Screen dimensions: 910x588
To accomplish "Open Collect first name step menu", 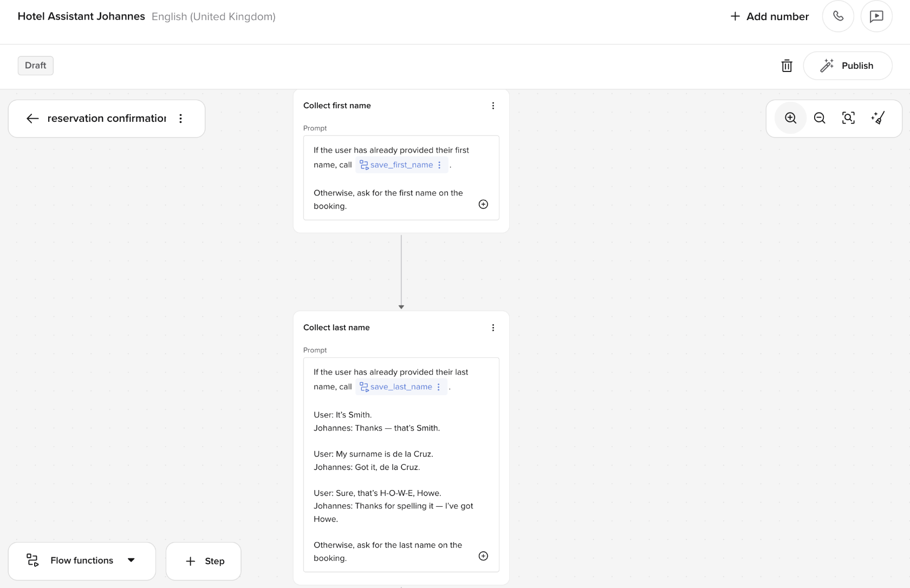I will point(493,106).
